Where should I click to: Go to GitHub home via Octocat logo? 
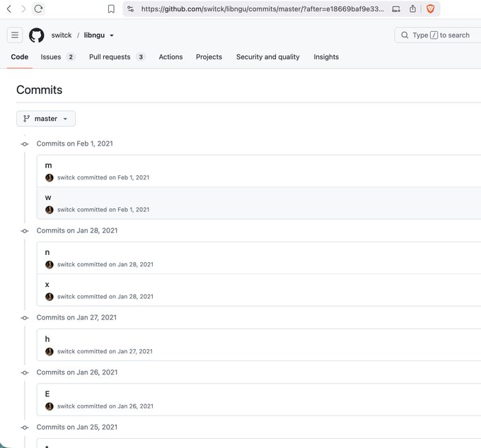point(37,35)
